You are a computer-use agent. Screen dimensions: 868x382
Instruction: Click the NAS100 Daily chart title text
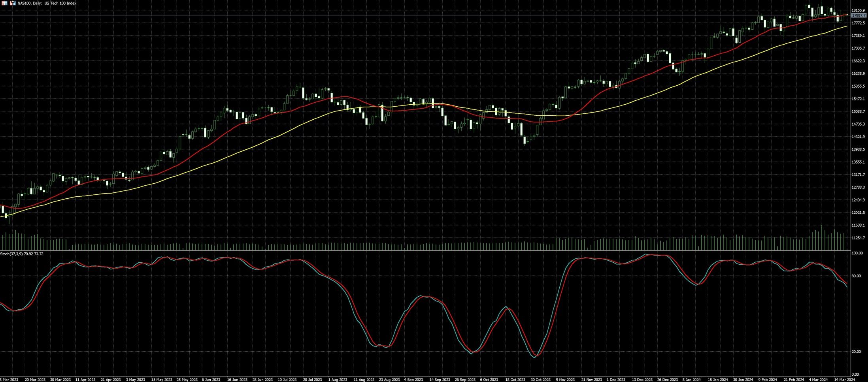(47, 3)
